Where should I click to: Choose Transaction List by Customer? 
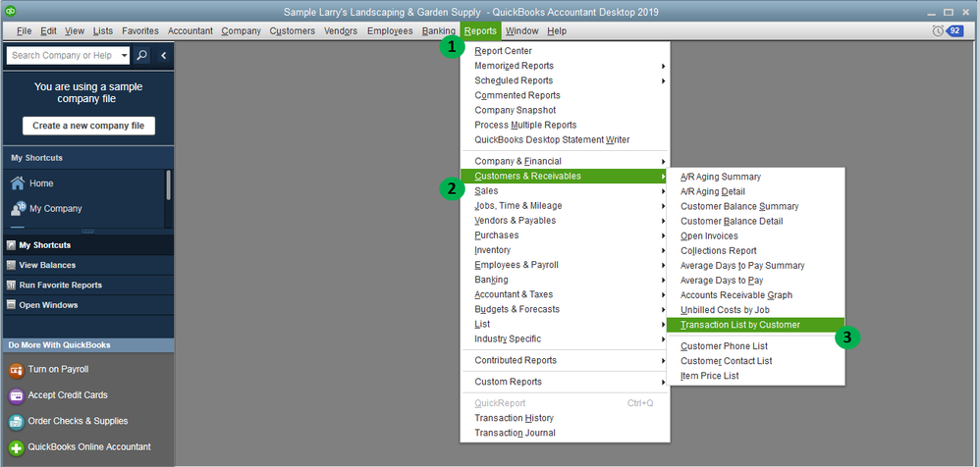756,325
